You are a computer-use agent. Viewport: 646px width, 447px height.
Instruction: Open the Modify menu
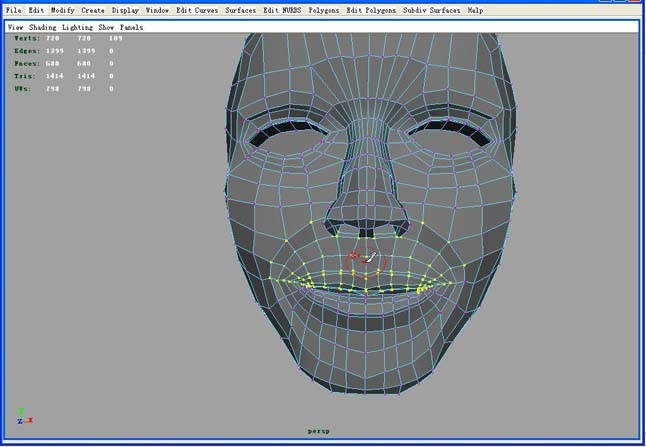(63, 10)
